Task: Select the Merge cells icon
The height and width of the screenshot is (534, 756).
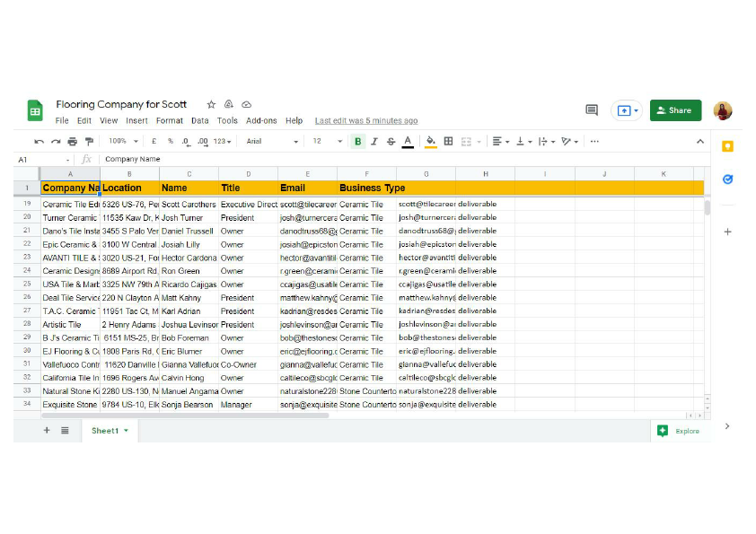Action: pyautogui.click(x=467, y=141)
